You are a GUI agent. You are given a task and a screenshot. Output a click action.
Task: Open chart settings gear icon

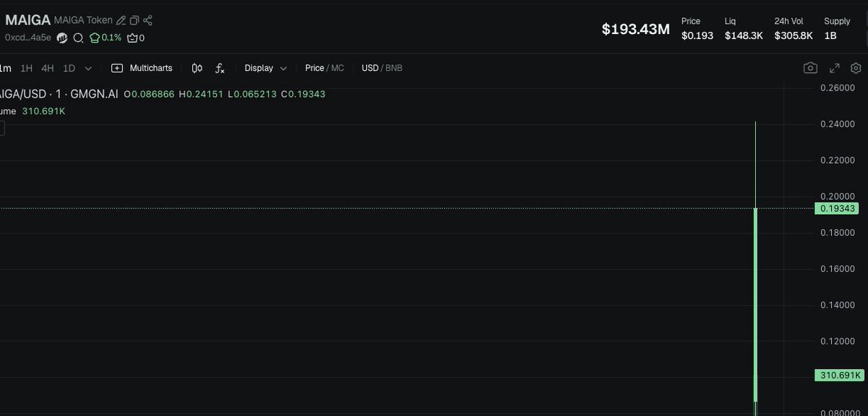click(856, 68)
